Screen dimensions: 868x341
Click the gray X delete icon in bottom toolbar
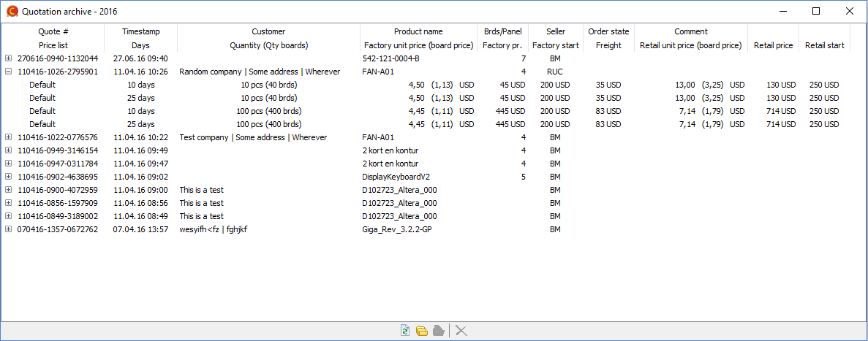pyautogui.click(x=461, y=331)
